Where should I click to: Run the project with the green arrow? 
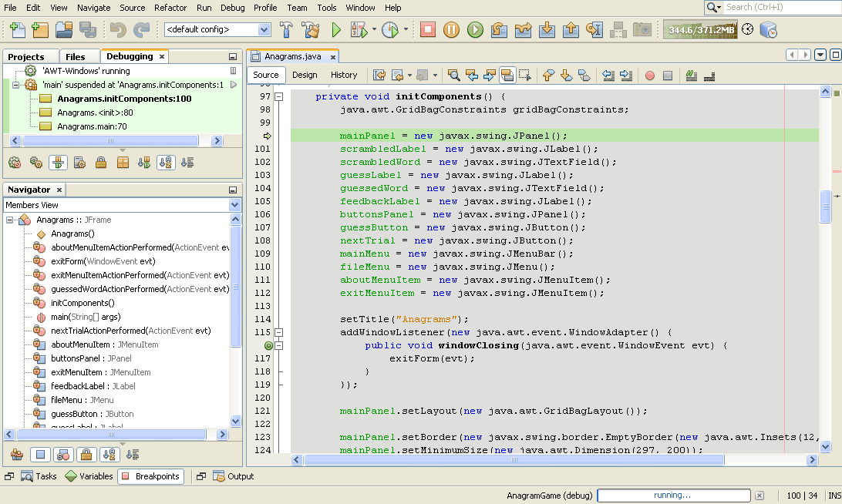336,30
